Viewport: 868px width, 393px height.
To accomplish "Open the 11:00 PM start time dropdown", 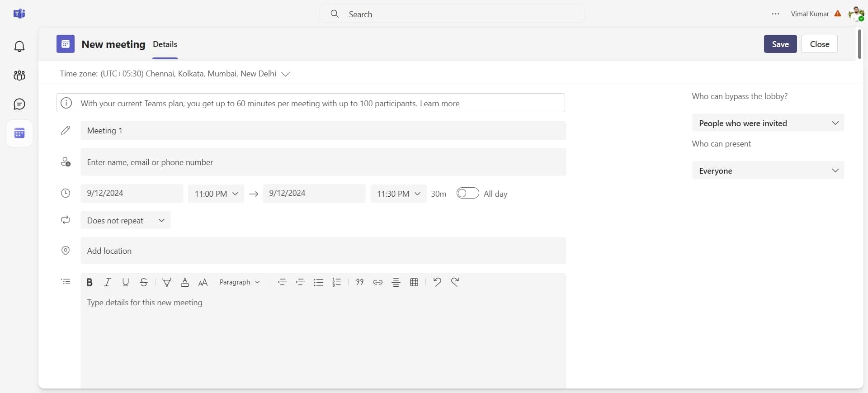I will click(216, 194).
